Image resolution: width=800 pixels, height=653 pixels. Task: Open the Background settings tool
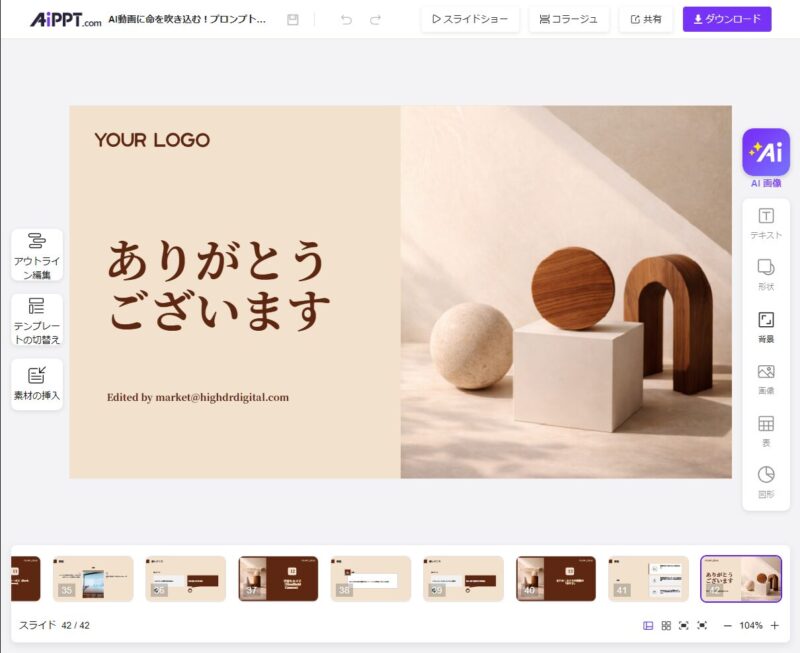(x=766, y=326)
